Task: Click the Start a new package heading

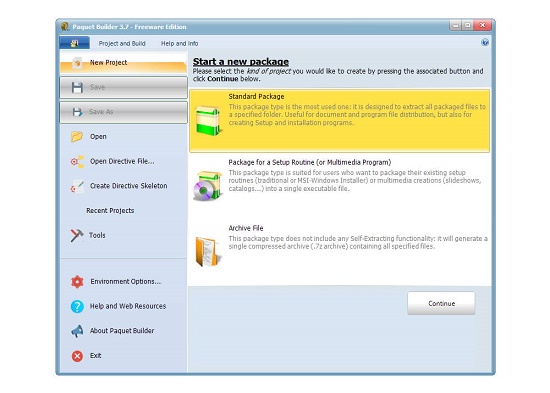Action: [x=241, y=62]
